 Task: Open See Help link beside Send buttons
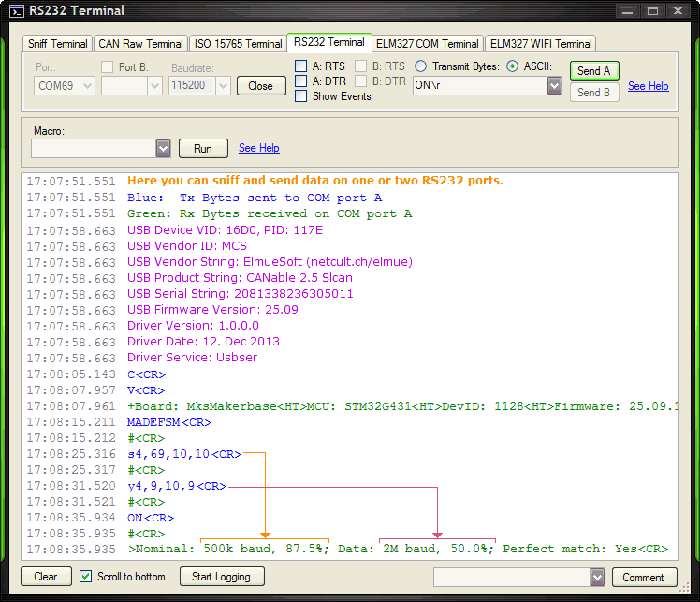coord(648,86)
